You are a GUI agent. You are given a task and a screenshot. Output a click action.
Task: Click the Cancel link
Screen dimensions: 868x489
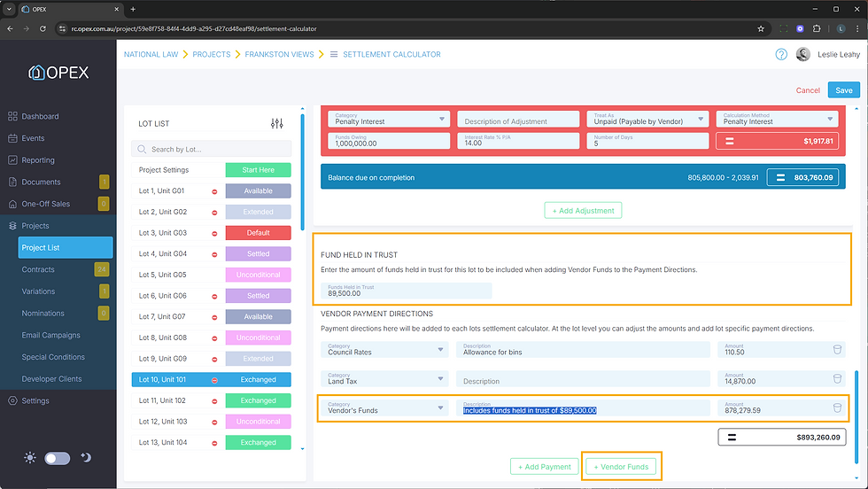pos(808,90)
